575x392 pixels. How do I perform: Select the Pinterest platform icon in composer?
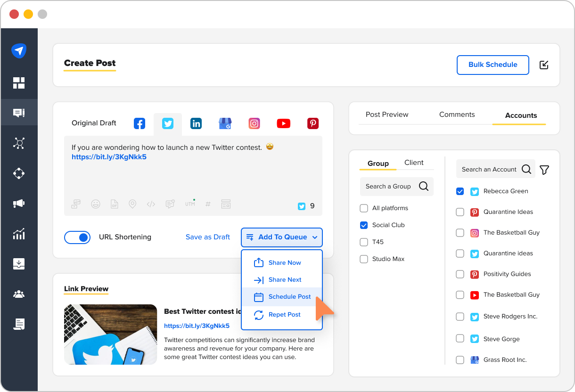pos(312,123)
